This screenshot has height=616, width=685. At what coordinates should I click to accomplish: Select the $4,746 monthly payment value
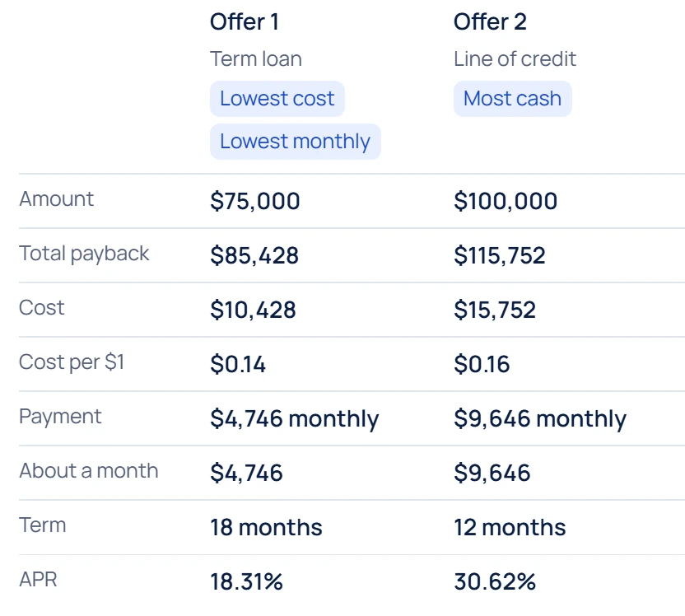295,419
